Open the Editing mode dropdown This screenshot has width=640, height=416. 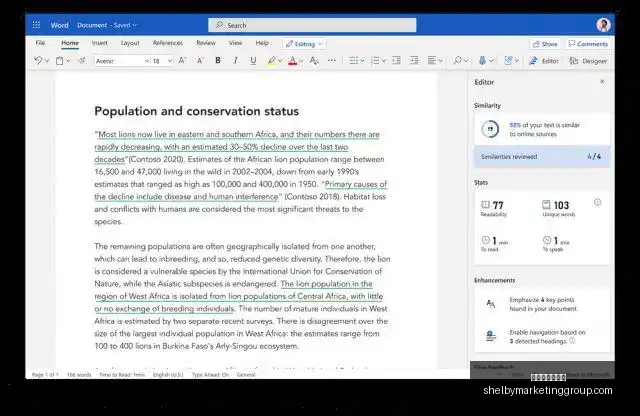[304, 44]
